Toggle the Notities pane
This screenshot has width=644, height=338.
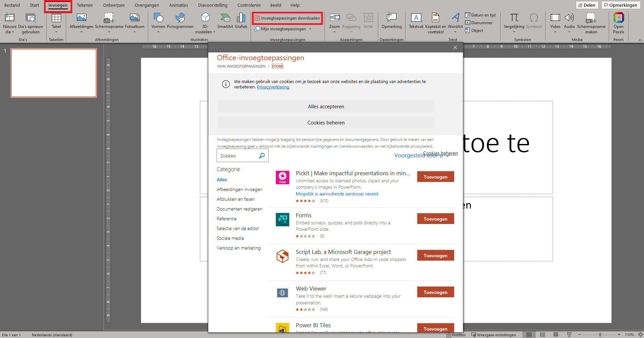tap(456, 335)
